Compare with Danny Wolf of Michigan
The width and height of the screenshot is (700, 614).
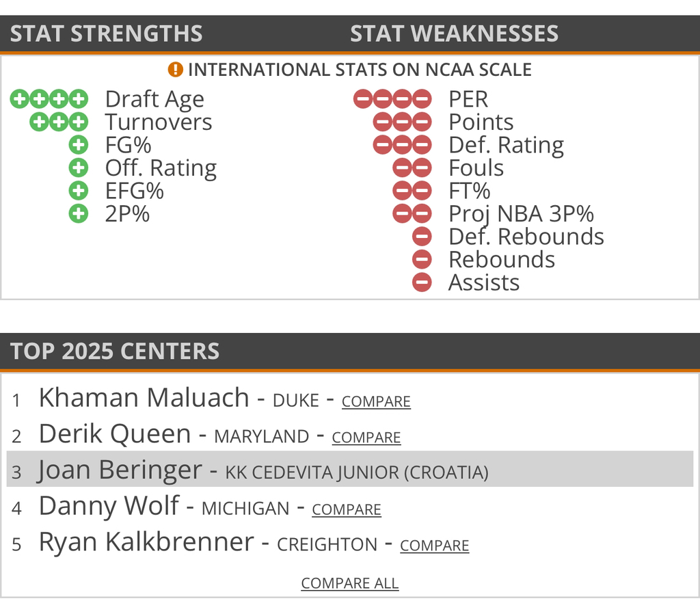point(347,509)
